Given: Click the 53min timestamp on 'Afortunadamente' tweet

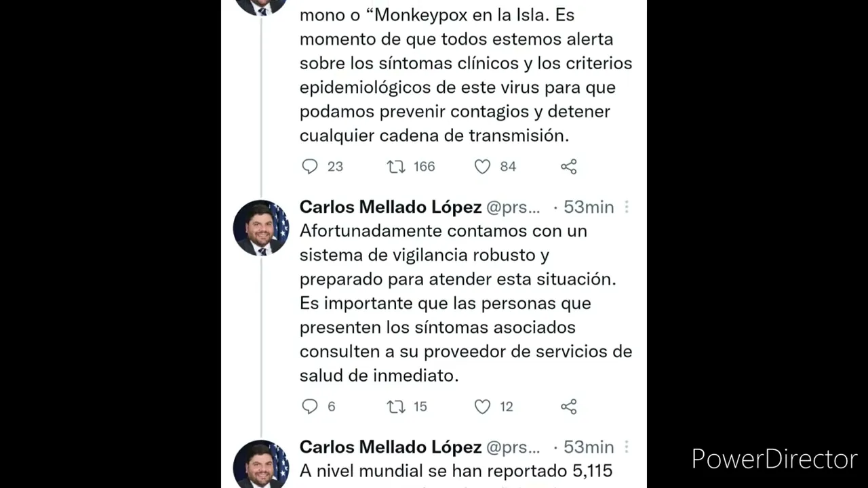Looking at the screenshot, I should [589, 207].
